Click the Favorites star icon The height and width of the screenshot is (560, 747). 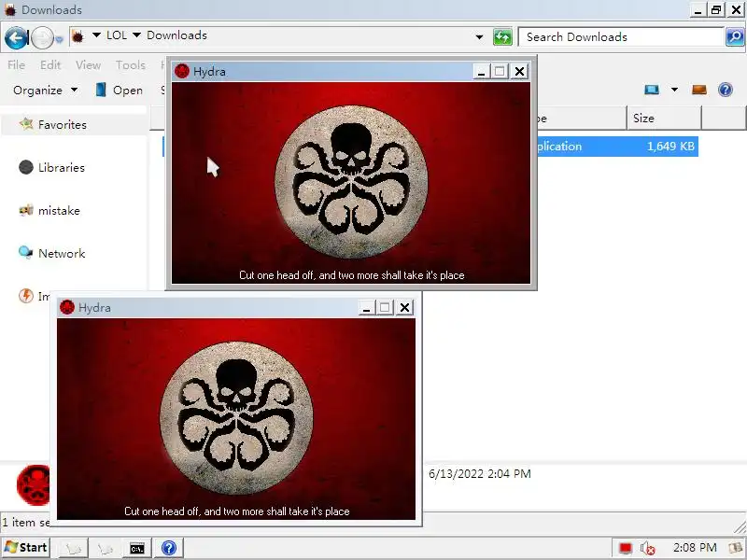pyautogui.click(x=26, y=124)
